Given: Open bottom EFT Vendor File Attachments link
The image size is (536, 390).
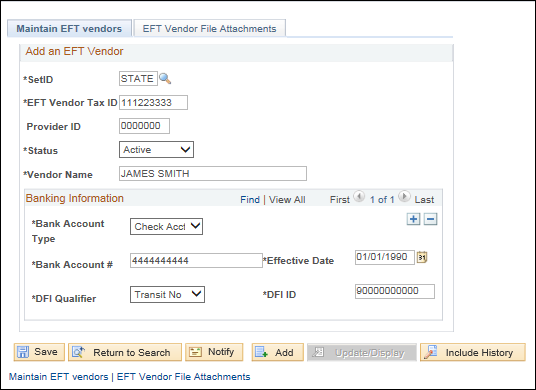Looking at the screenshot, I should (184, 377).
